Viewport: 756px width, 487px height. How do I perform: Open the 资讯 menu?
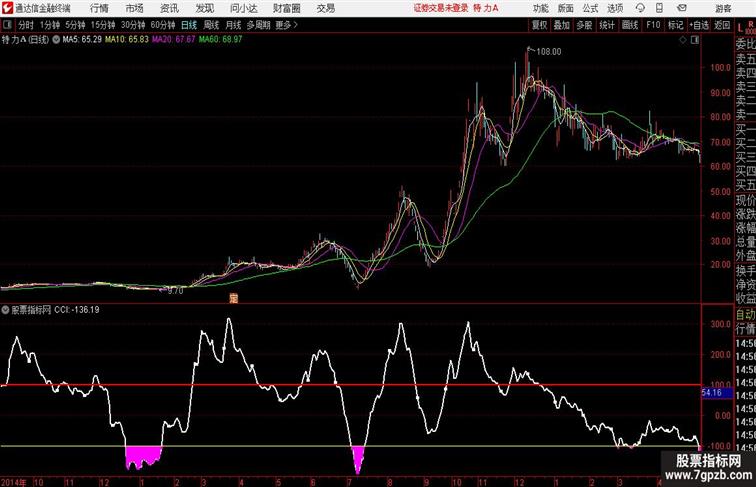point(169,8)
